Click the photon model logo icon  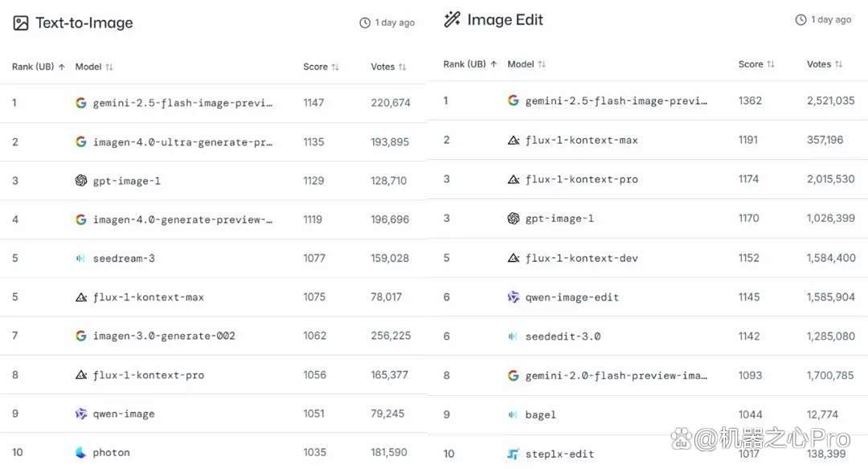(81, 452)
